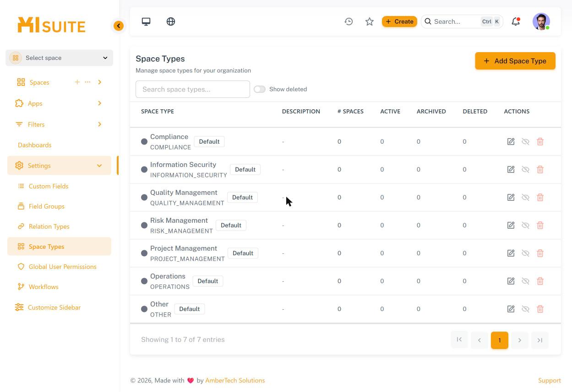Edit the Project Management space type
Image resolution: width=572 pixels, height=392 pixels.
click(511, 253)
